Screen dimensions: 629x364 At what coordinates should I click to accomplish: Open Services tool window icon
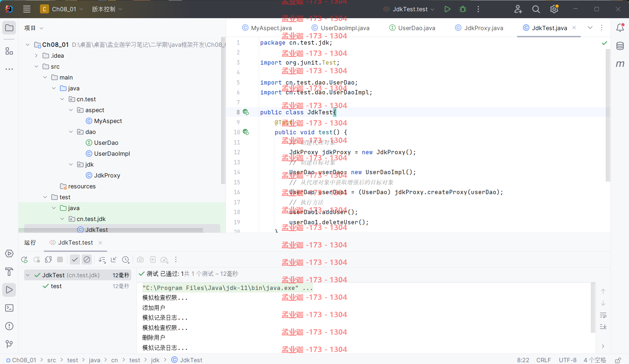click(x=9, y=253)
